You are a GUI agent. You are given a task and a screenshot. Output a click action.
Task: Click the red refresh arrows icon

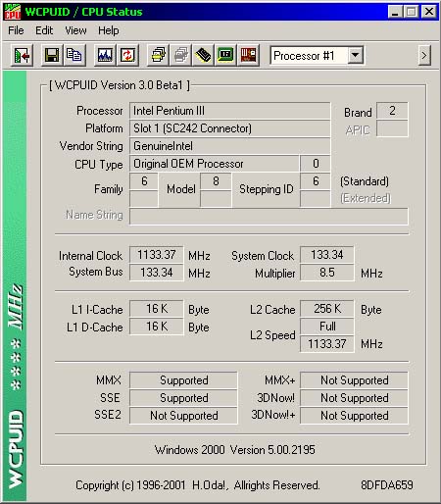(127, 55)
